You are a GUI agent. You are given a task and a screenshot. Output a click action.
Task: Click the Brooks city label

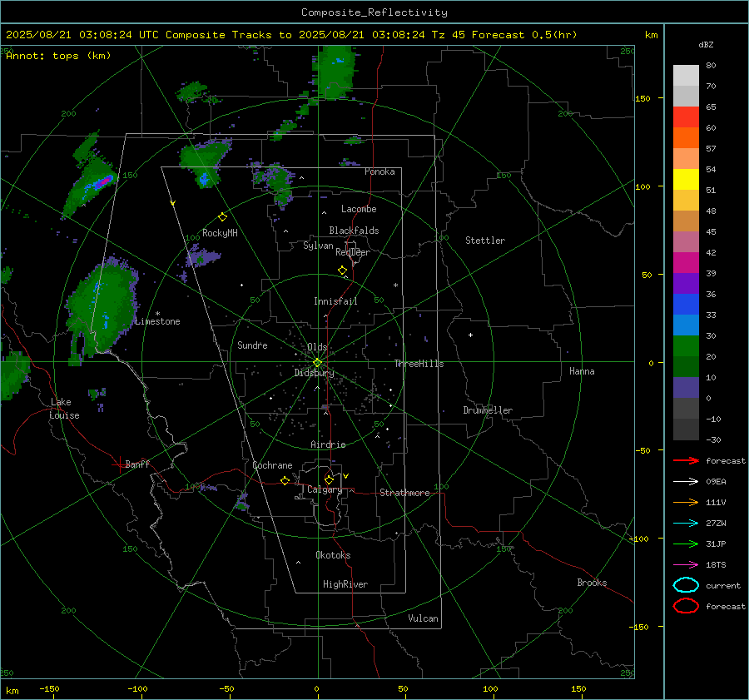click(x=592, y=583)
